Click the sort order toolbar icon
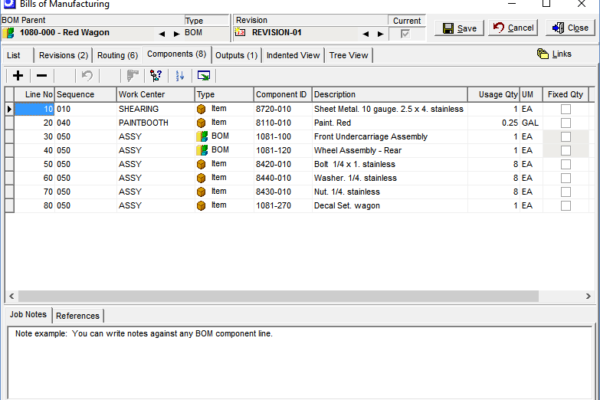This screenshot has width=600, height=400. [180, 76]
